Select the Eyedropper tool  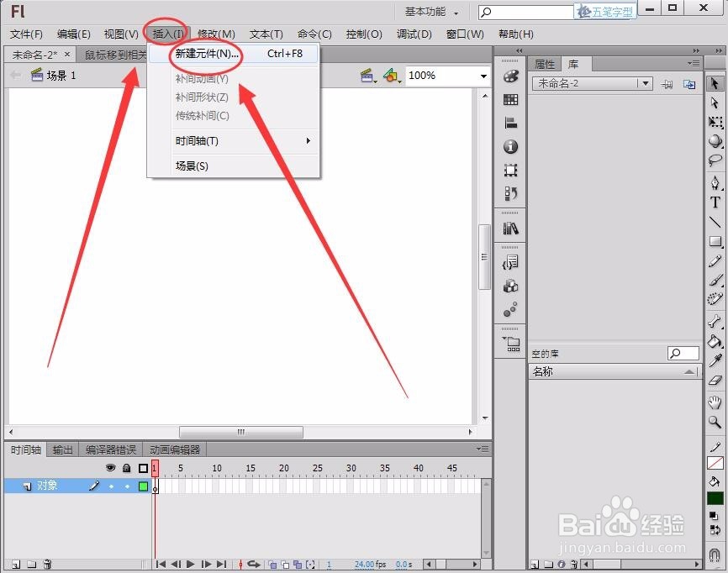pos(715,360)
